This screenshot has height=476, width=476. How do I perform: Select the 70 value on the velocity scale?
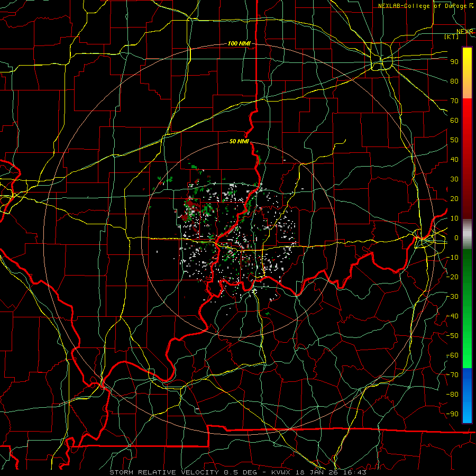[x=454, y=101]
